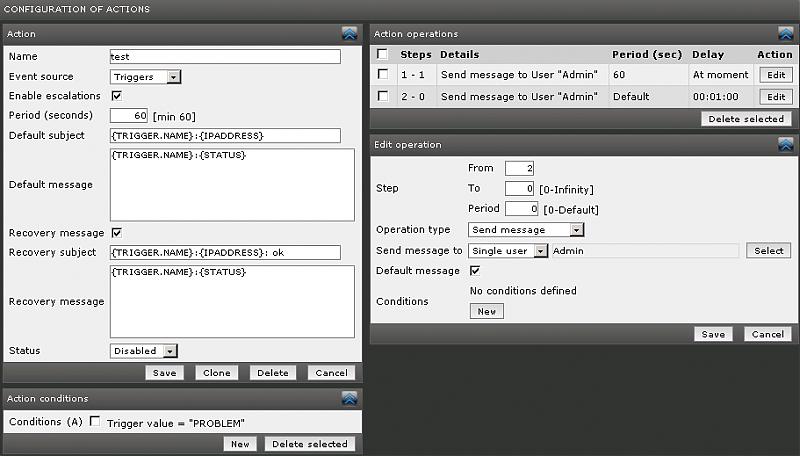Click the Default subject input field
Viewport: 800px width, 456px height.
(x=225, y=136)
